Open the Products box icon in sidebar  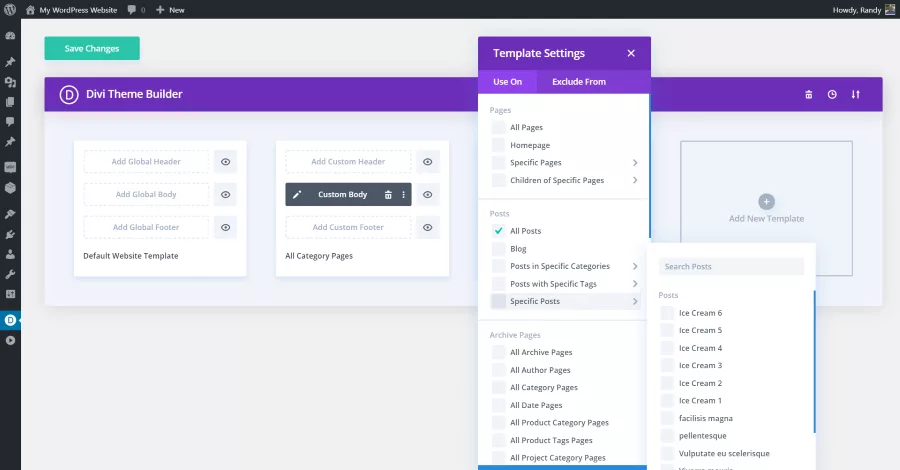[10, 188]
